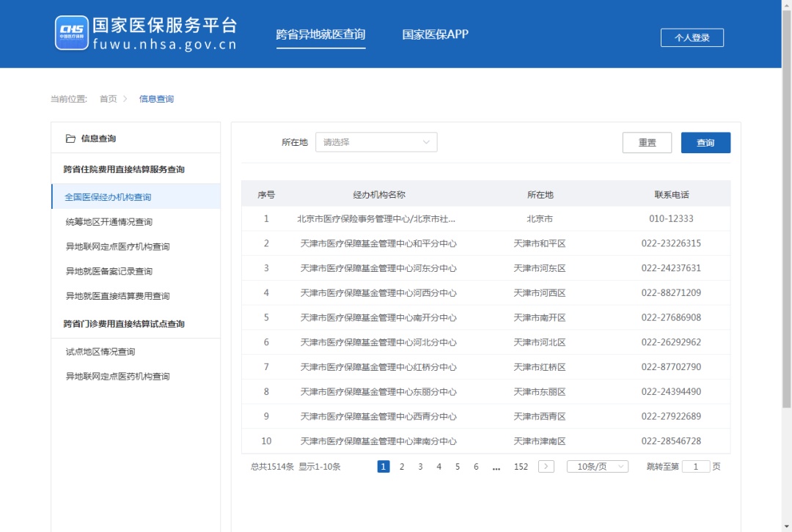Expand the 10条/页 page size selector
The width and height of the screenshot is (792, 532).
[598, 467]
